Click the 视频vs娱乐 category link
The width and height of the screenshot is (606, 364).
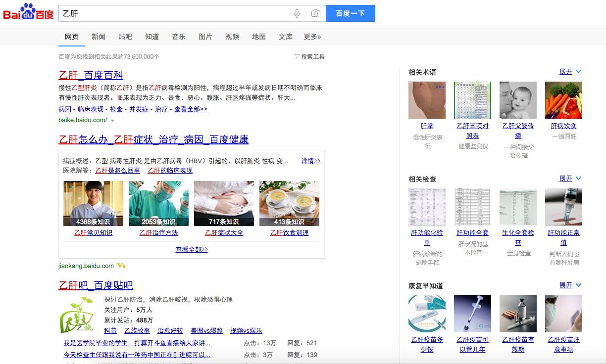pyautogui.click(x=246, y=331)
